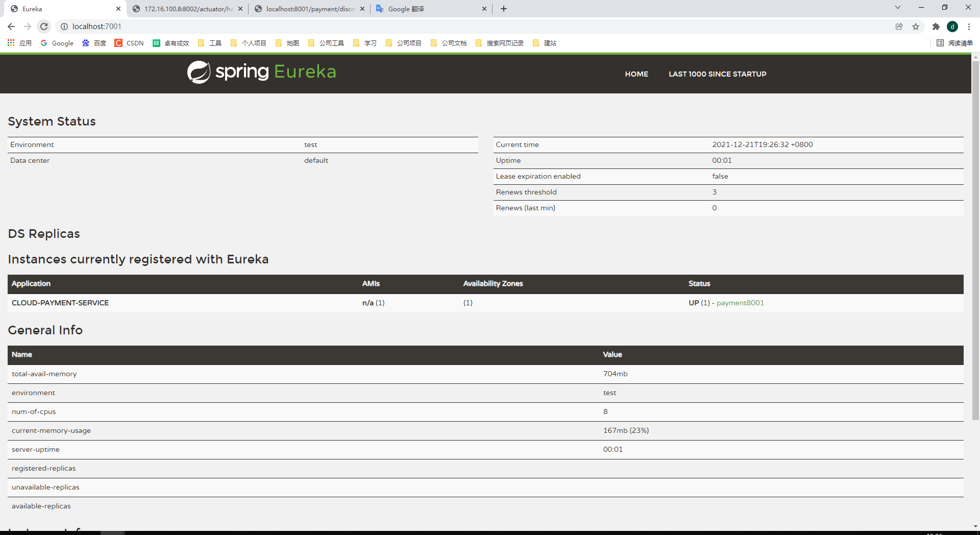Bookmark this page with the star icon
Viewport: 980px width, 535px height.
coord(916,27)
